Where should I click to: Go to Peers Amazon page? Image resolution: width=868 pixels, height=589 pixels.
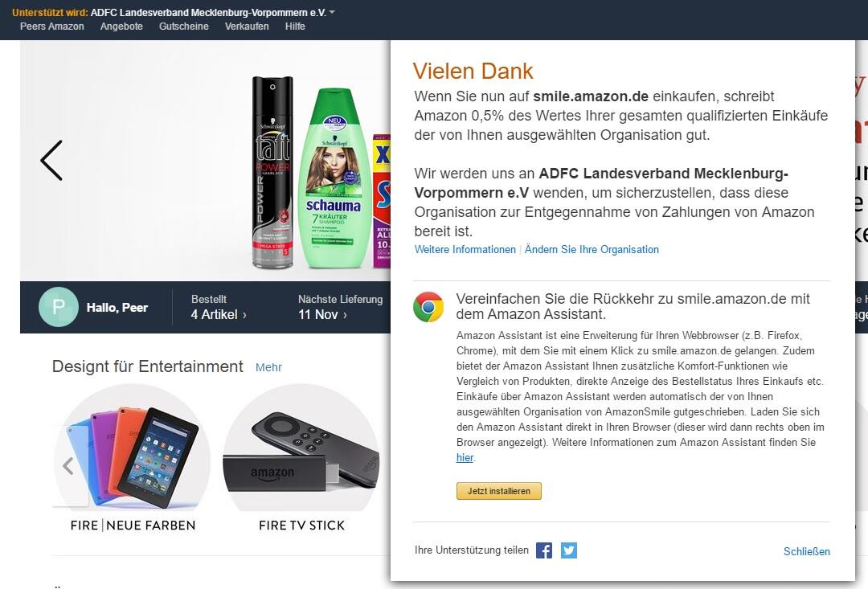coord(52,26)
